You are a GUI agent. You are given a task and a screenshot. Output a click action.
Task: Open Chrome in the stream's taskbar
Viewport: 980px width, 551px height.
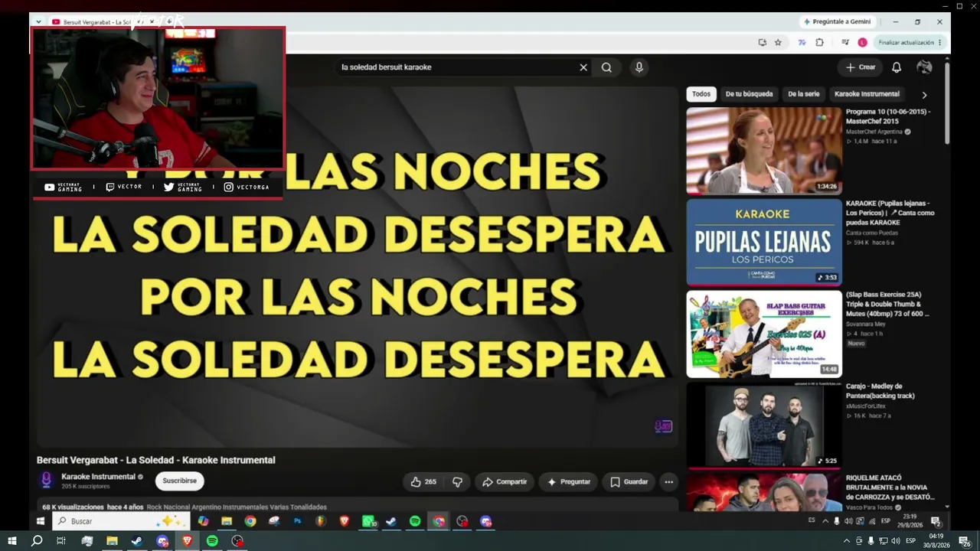(250, 521)
